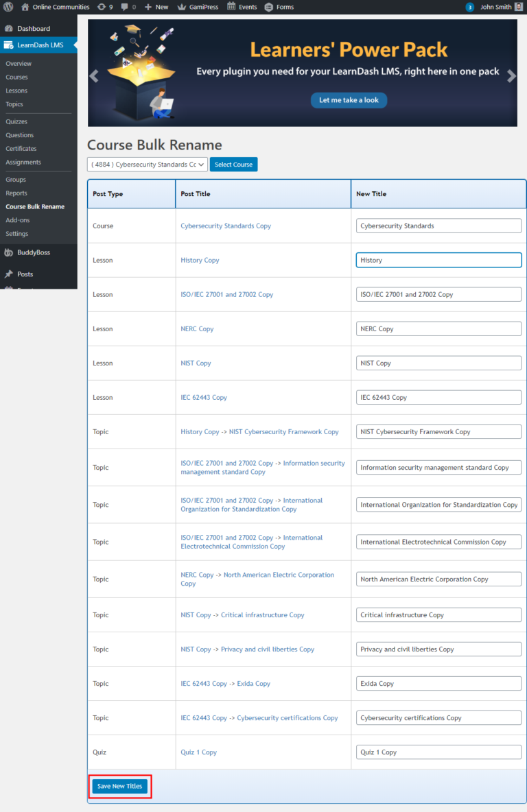Go to next banner slide arrow
527x812 pixels.
(511, 76)
